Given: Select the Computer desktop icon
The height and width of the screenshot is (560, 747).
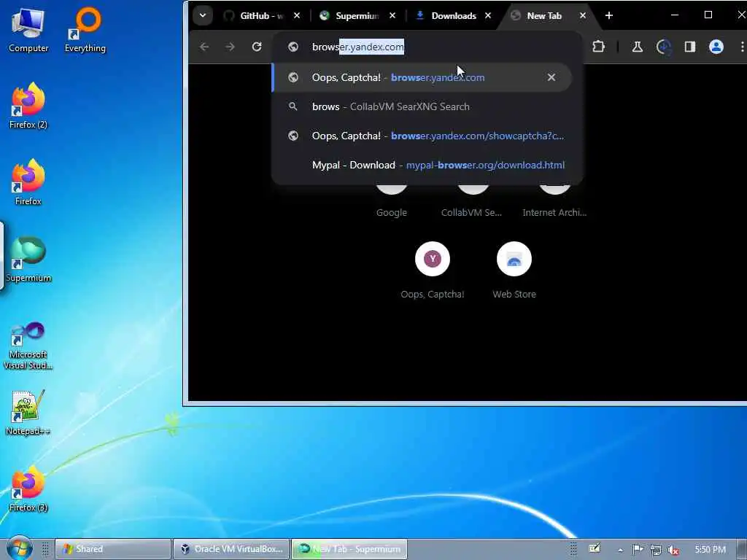Looking at the screenshot, I should click(x=28, y=29).
